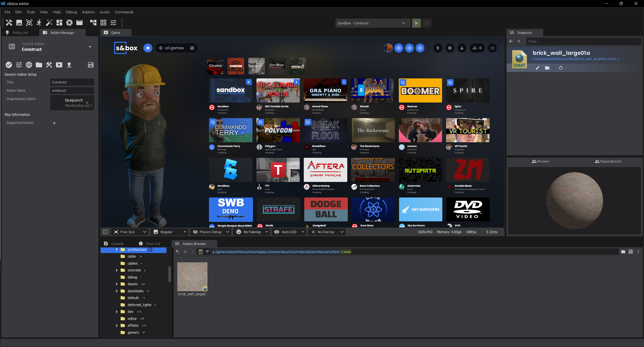Viewport: 644px width, 347px height.
Task: Open the Tools menu
Action: click(x=31, y=12)
